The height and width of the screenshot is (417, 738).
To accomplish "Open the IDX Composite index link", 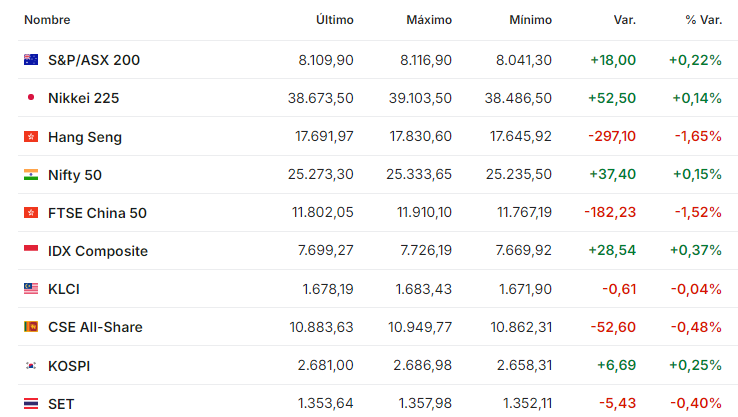I will click(x=98, y=251).
